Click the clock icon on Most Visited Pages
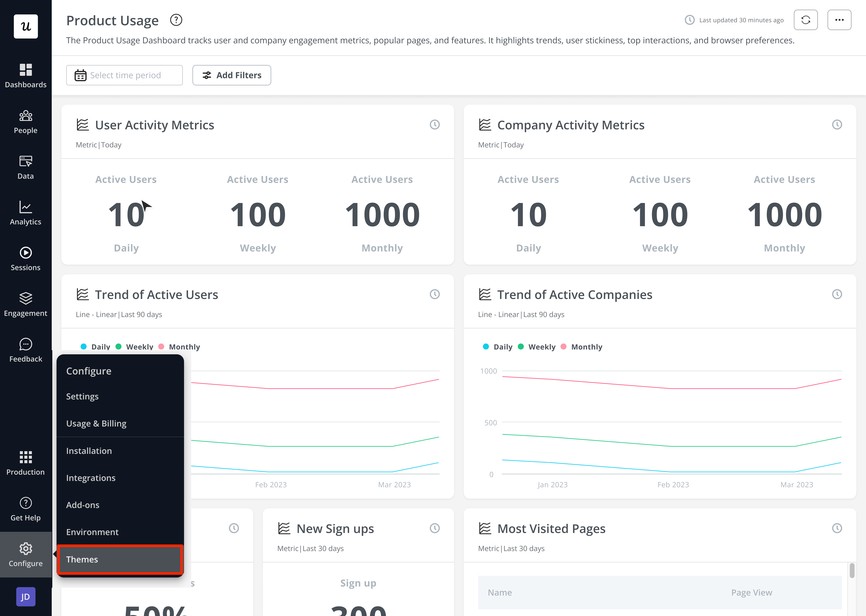The height and width of the screenshot is (616, 866). click(837, 528)
